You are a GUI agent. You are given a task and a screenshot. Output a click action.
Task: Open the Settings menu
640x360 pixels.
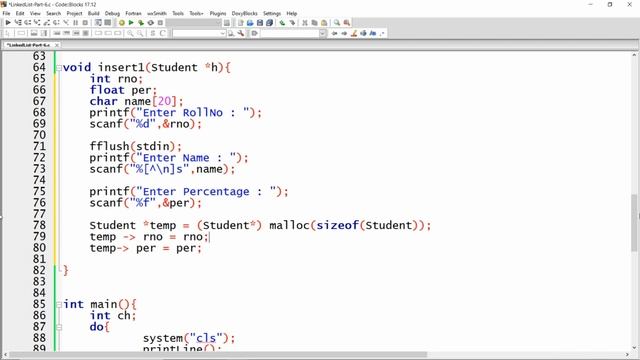[x=272, y=13]
